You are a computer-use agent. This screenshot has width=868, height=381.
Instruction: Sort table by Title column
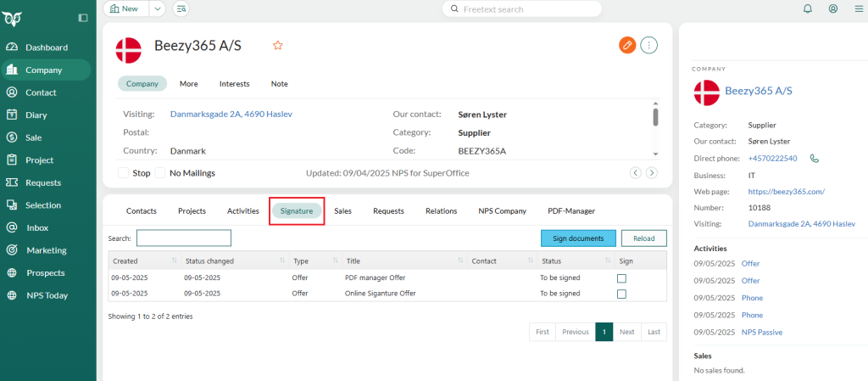[x=404, y=261]
